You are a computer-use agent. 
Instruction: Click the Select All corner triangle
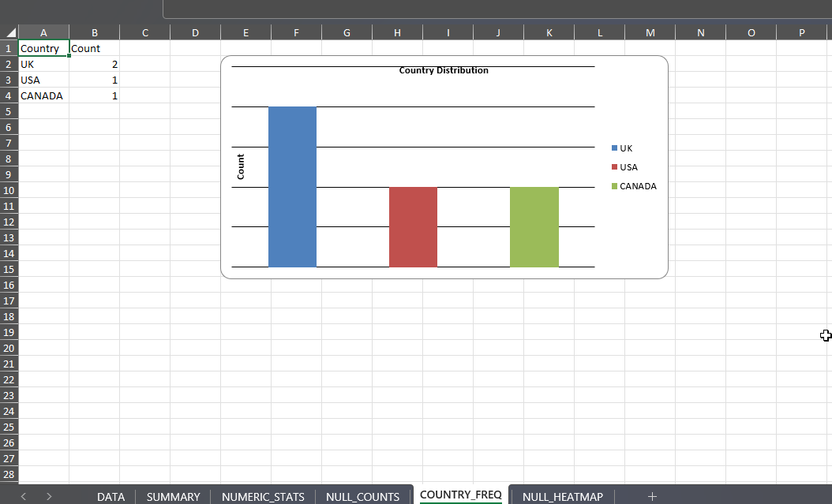point(9,32)
